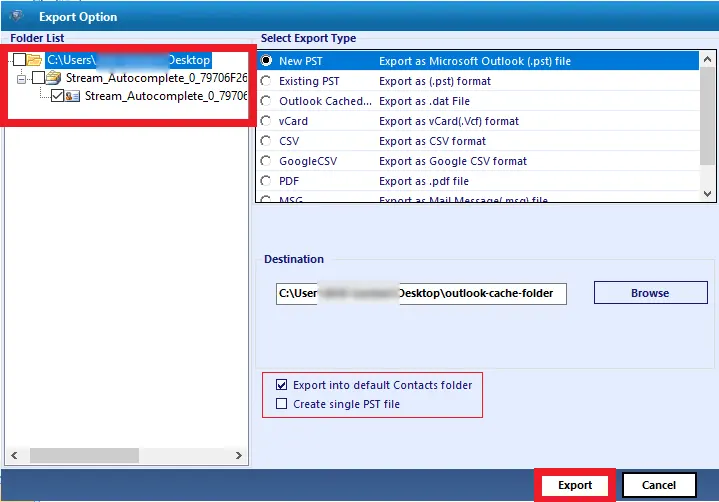Disable Export into default Contacts folder
The image size is (719, 502).
[x=282, y=385]
